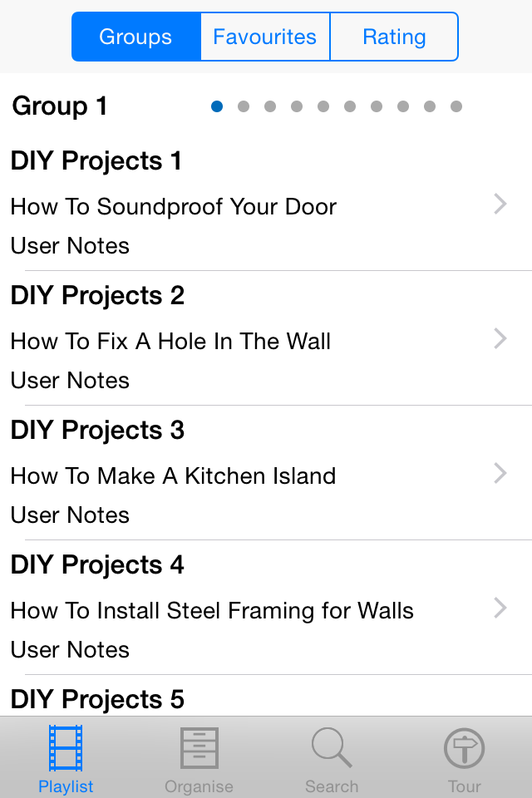Tap User Notes under DIY Projects 3
Screen dimensions: 532x798
71,515
